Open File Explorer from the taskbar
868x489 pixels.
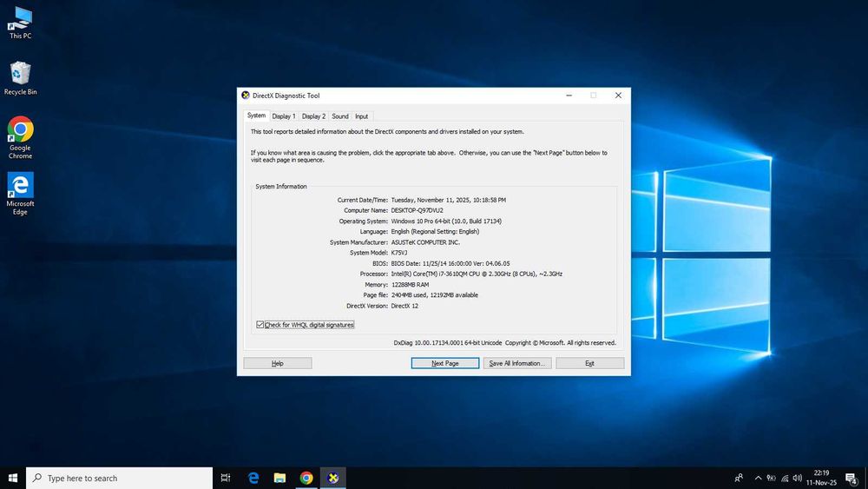point(279,478)
